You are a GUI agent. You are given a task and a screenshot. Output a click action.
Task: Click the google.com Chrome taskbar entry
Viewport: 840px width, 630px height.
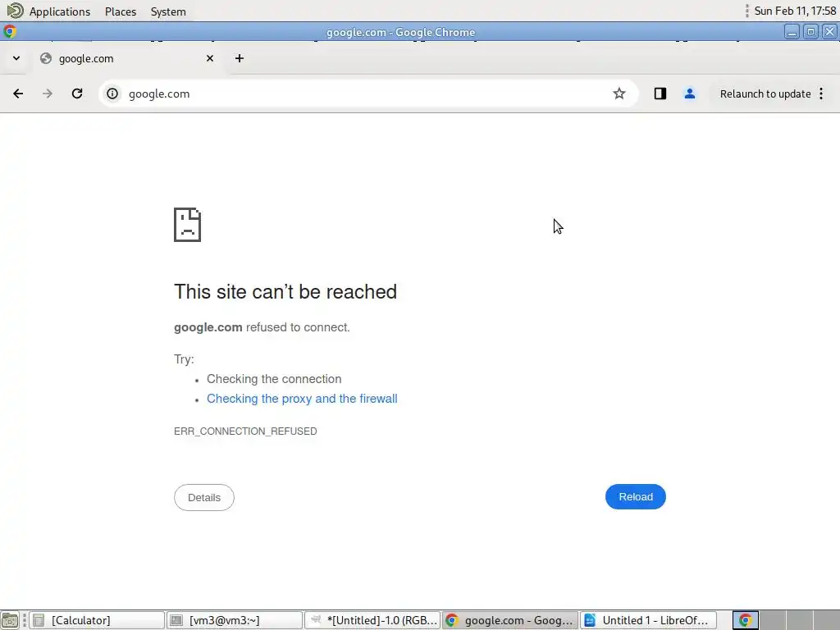point(510,620)
